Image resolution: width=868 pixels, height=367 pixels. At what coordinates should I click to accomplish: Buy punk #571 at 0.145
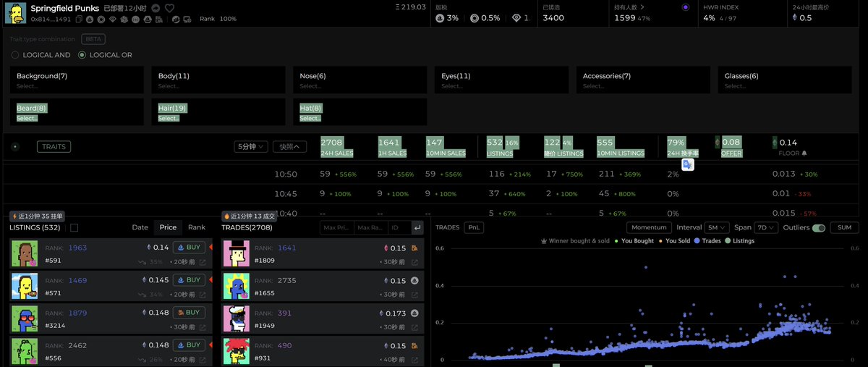pos(189,279)
